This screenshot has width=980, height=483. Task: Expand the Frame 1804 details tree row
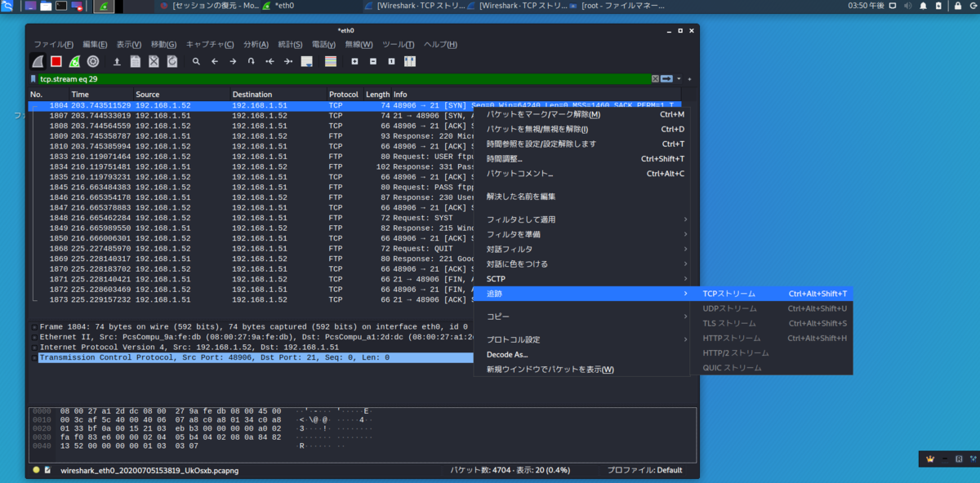[x=34, y=326]
